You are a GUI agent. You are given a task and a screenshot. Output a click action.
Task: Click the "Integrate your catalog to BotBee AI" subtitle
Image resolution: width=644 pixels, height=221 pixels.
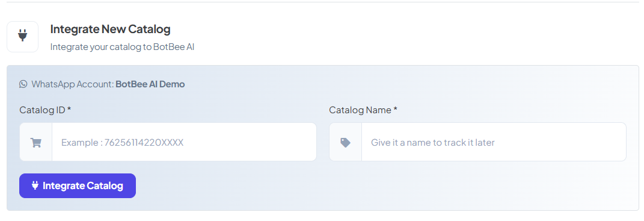[122, 47]
